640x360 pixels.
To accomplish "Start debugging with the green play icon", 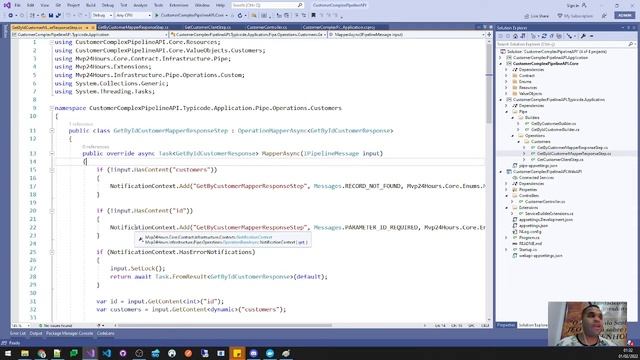I will [157, 16].
